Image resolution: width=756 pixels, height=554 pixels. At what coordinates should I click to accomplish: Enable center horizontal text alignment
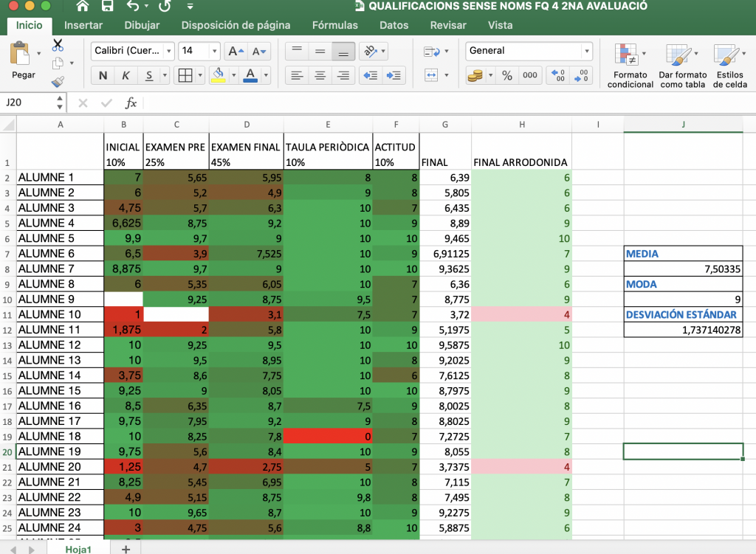coord(320,75)
